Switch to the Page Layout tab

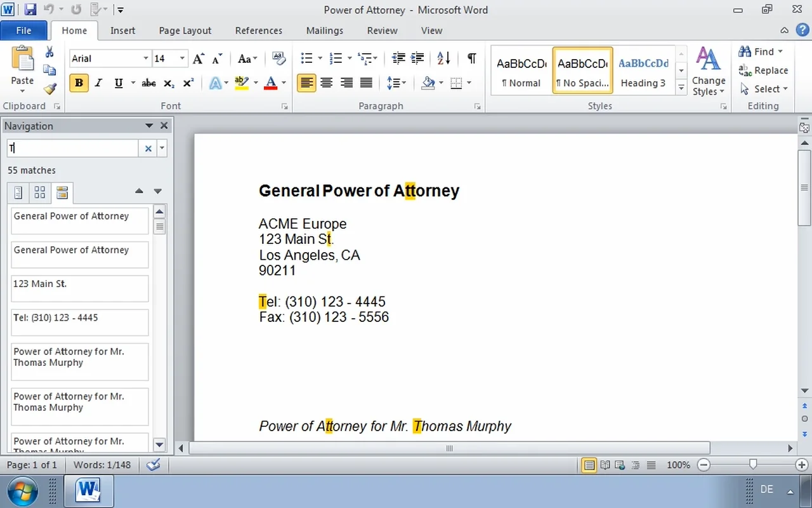pyautogui.click(x=185, y=30)
